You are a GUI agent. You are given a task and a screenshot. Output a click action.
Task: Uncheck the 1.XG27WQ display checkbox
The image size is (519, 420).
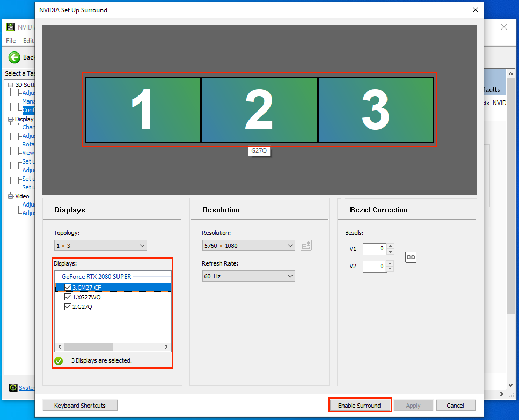[68, 297]
